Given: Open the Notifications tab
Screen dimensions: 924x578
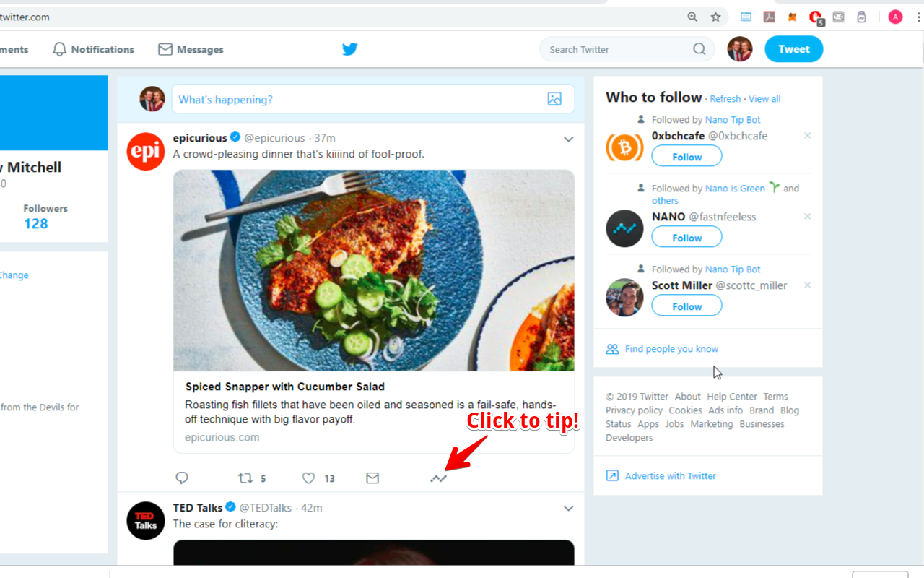Looking at the screenshot, I should pyautogui.click(x=94, y=49).
